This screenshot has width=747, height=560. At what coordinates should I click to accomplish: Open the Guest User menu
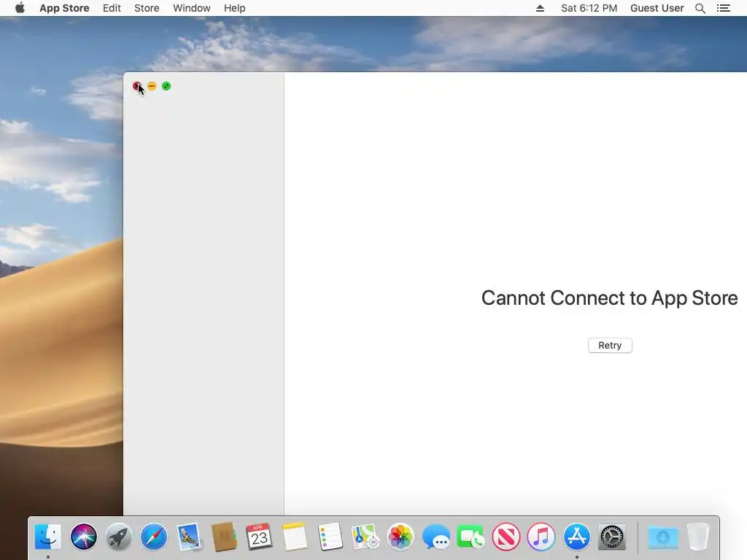(657, 8)
